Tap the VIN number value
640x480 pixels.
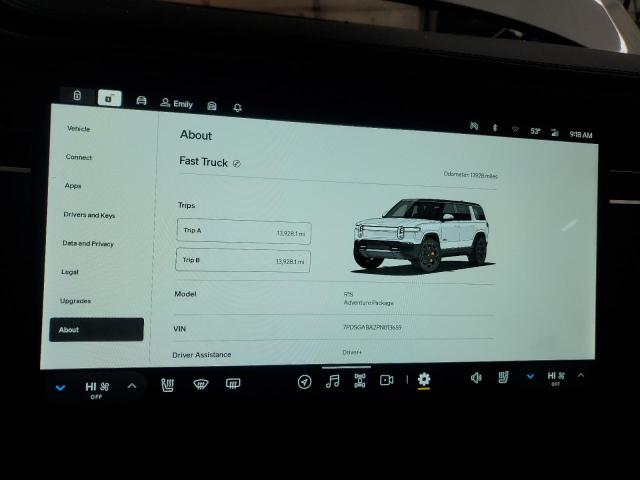pyautogui.click(x=372, y=327)
